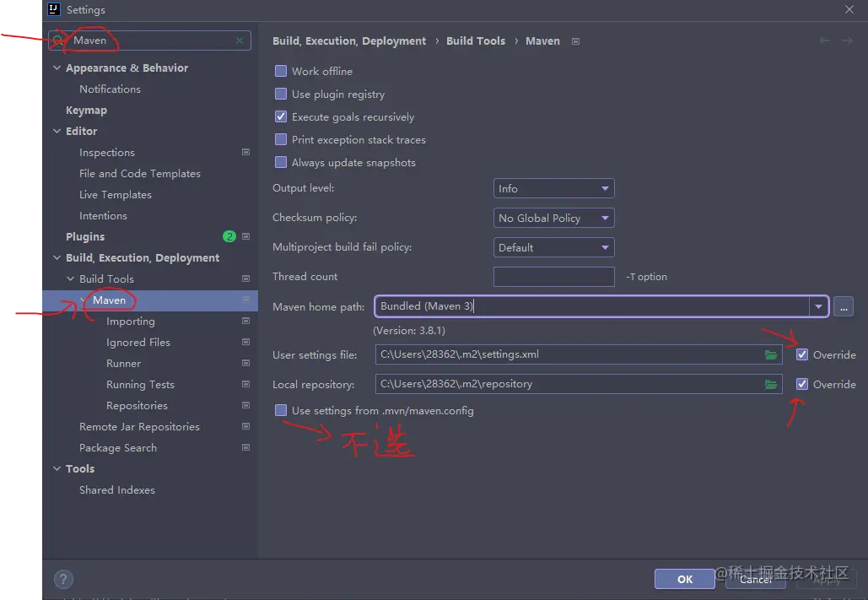Click the project-level icon in the Maven row
Viewport: 868px width, 600px height.
245,300
